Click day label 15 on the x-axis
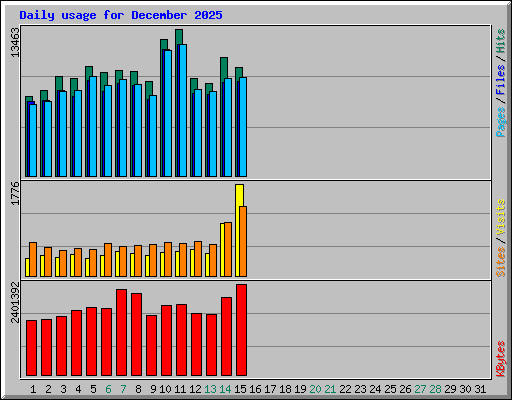The height and width of the screenshot is (400, 512). click(x=240, y=389)
